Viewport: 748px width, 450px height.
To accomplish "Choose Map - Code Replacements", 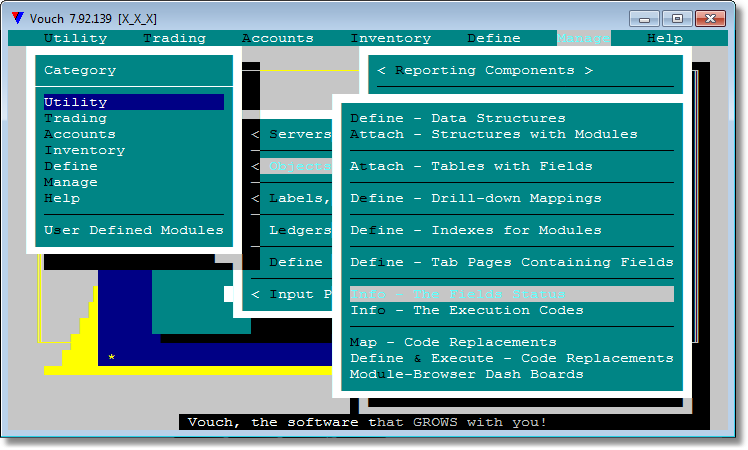I will (x=453, y=342).
